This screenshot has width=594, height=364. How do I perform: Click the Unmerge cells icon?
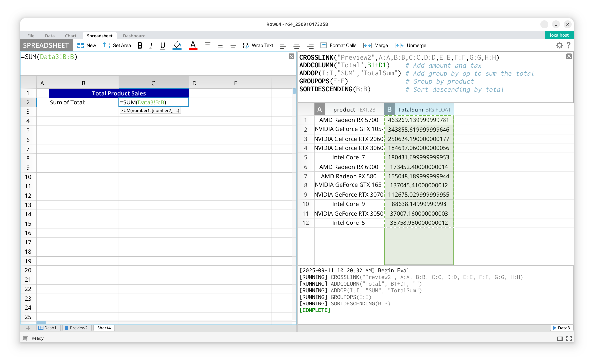[400, 46]
